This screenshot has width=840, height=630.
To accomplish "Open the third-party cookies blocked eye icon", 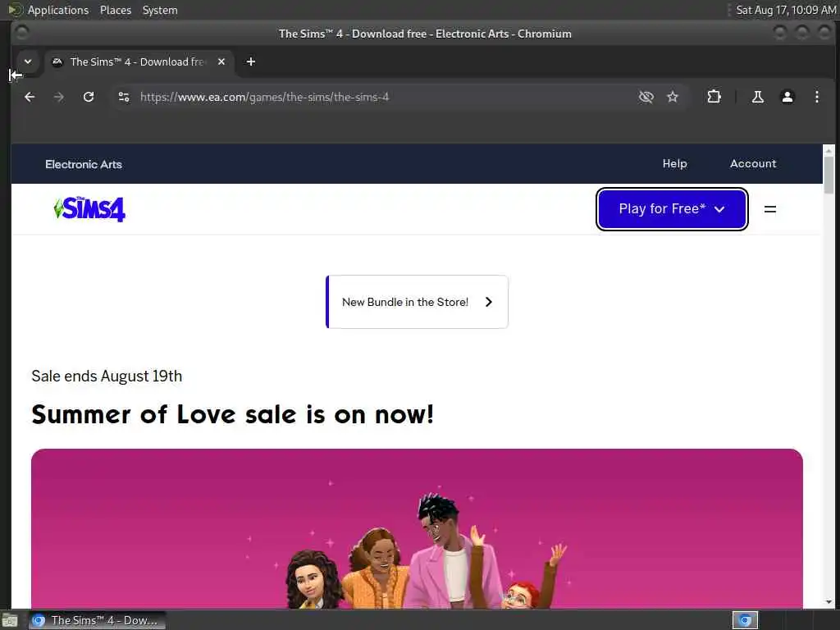I will (646, 97).
